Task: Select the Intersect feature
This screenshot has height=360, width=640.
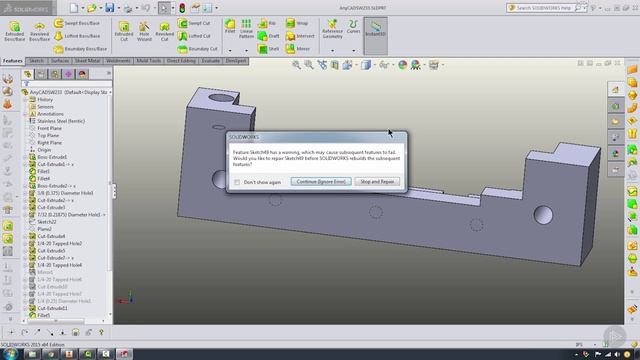Action: point(300,36)
